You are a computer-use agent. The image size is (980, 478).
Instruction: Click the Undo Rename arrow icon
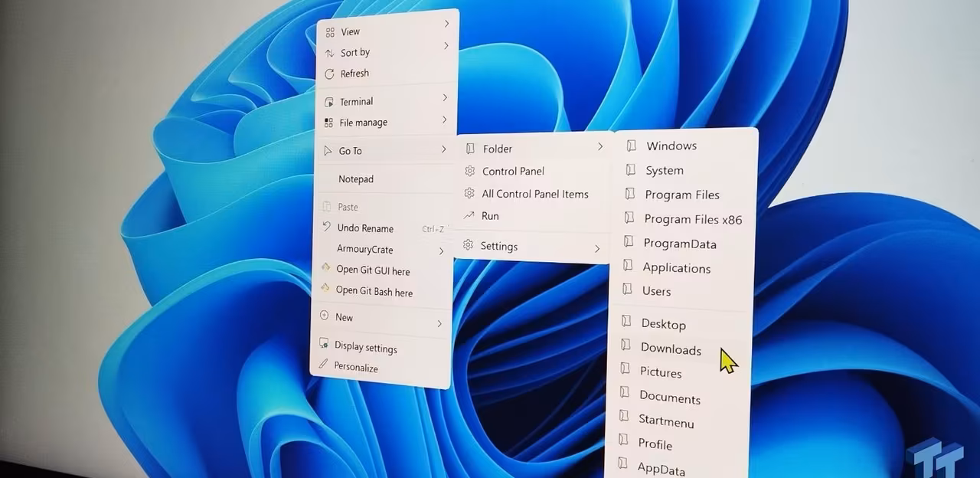[x=327, y=228]
